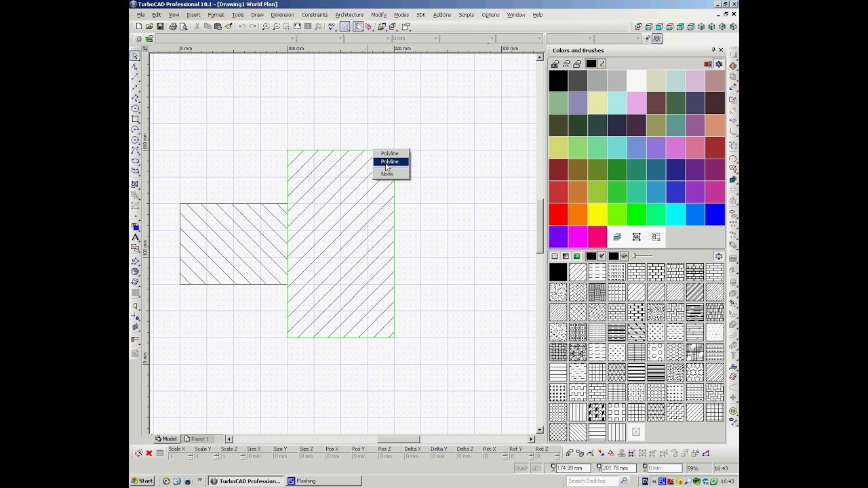Pick the black color swatch
This screenshot has height=488, width=868.
coord(558,81)
